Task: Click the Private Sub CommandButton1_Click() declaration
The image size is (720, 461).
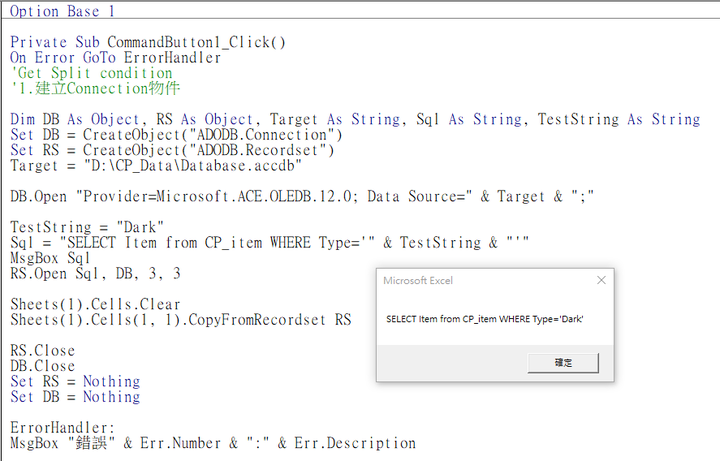Action: pyautogui.click(x=148, y=42)
